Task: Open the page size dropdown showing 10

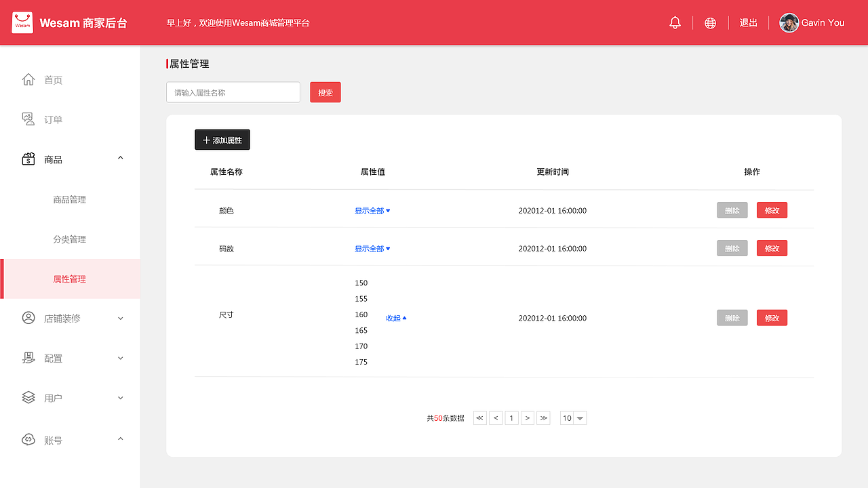Action: coord(573,418)
